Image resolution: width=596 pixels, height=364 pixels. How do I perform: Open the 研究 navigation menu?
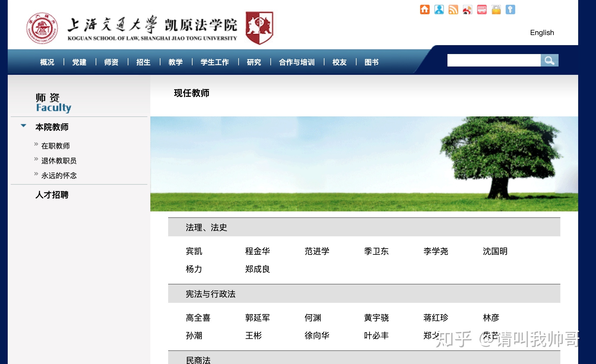point(253,62)
